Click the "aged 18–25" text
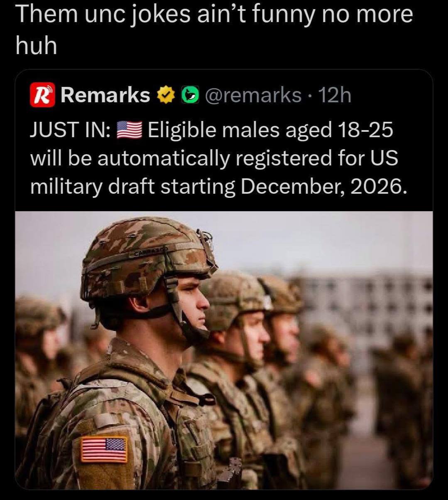This screenshot has width=448, height=500. [338, 131]
